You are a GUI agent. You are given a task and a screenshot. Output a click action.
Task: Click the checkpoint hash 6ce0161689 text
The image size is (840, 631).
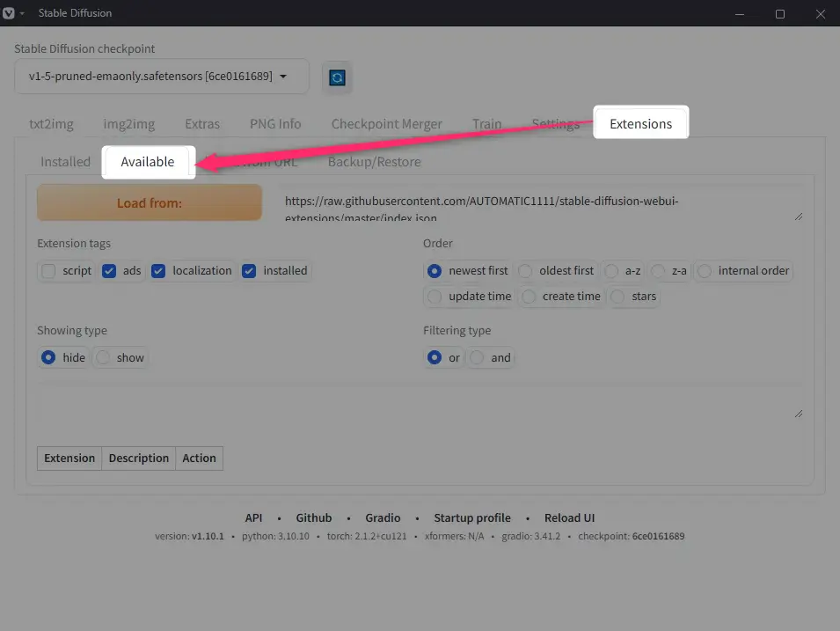point(659,536)
